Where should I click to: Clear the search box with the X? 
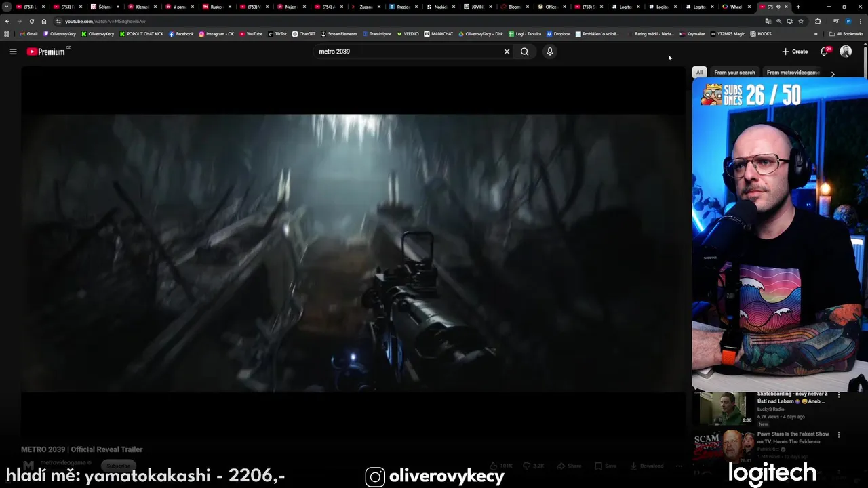(x=507, y=52)
